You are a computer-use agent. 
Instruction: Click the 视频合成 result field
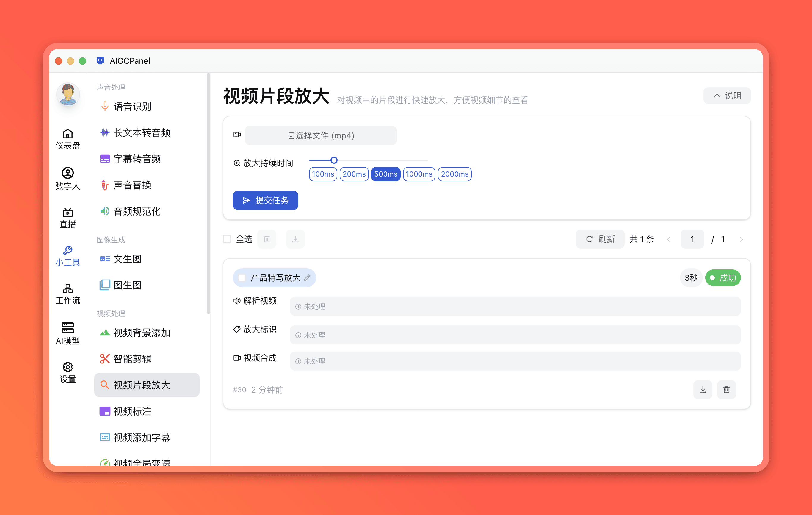click(515, 361)
